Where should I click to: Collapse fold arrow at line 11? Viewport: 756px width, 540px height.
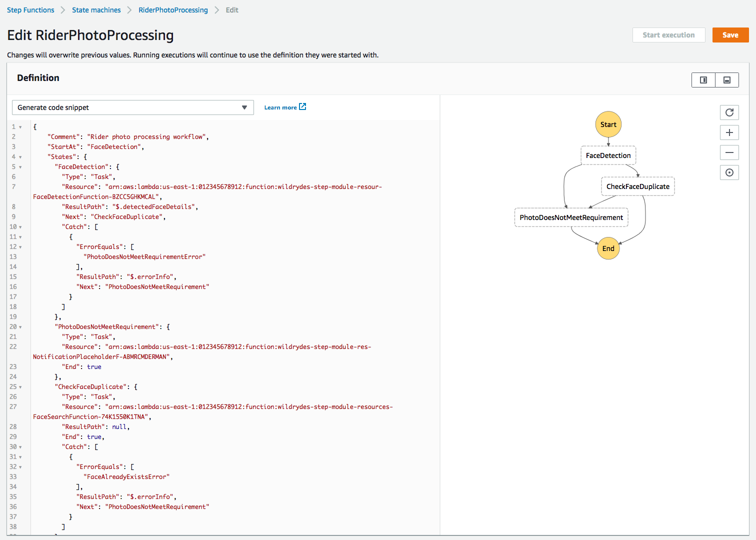pos(20,237)
